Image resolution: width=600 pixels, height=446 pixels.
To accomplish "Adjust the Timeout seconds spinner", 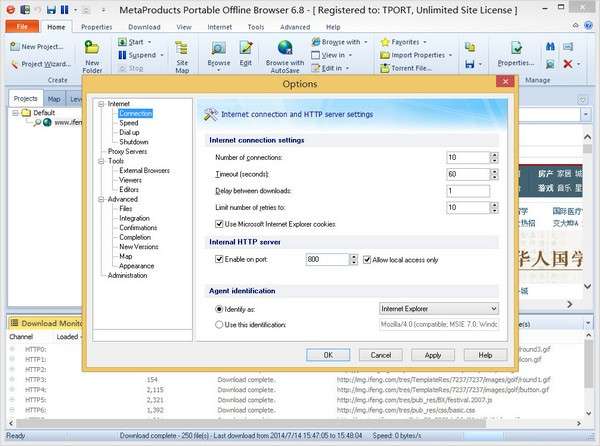I will (494, 174).
